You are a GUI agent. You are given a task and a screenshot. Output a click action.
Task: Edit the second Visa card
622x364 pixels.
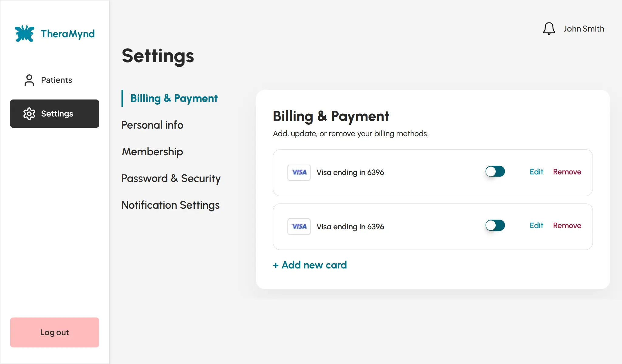(x=536, y=226)
